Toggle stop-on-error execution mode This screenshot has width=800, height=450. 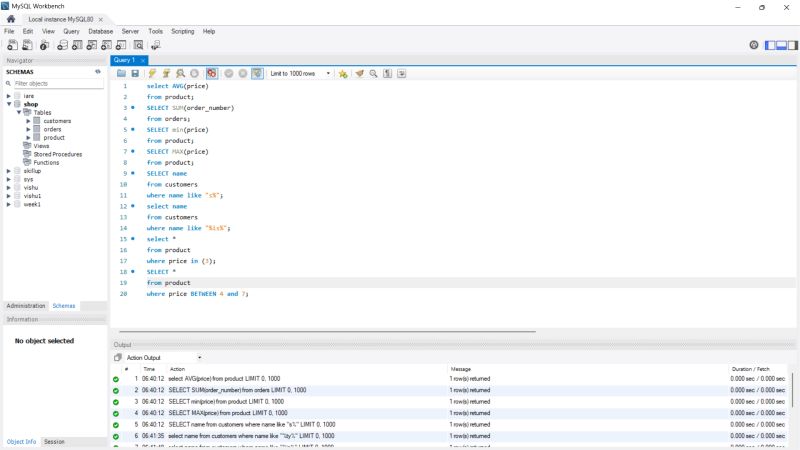point(212,73)
